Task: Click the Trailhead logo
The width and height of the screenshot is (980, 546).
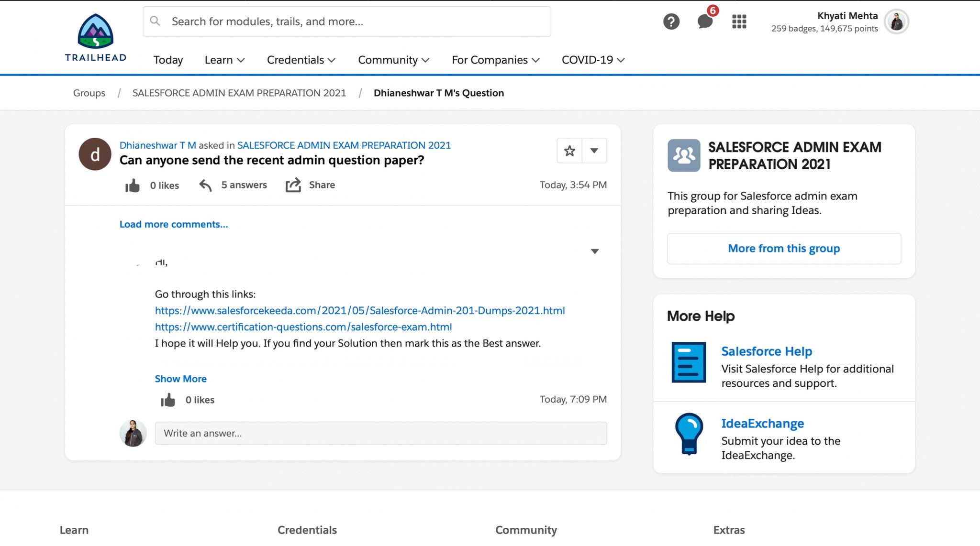Action: click(96, 38)
